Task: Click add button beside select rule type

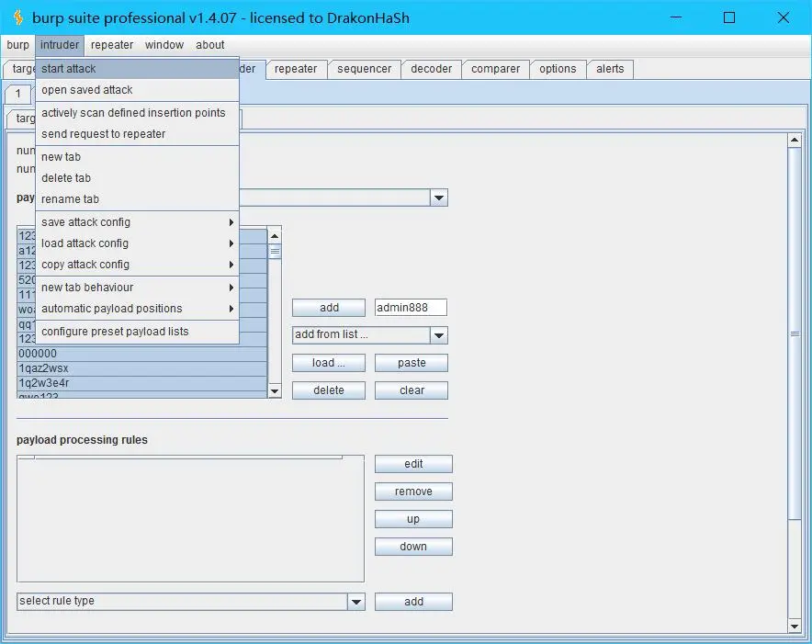Action: 413,602
